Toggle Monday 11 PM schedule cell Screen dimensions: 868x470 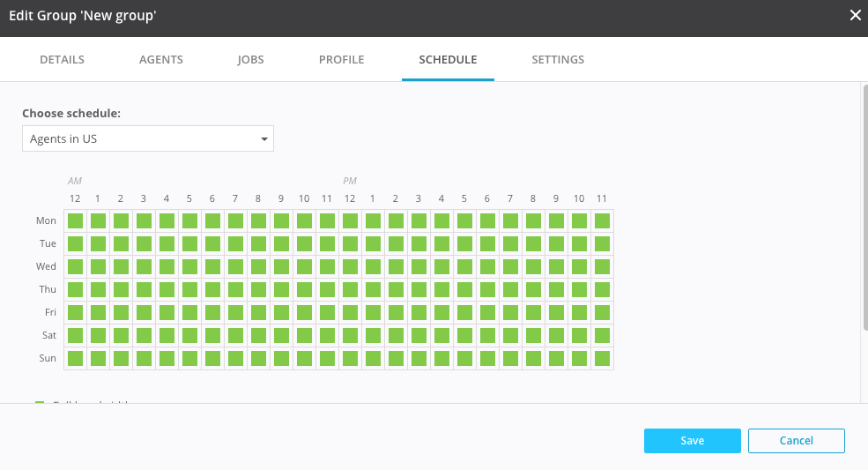click(x=602, y=220)
